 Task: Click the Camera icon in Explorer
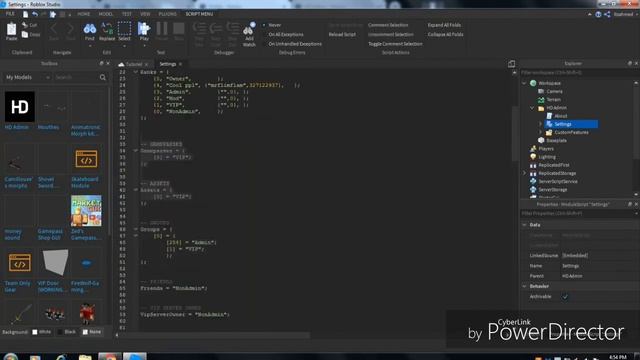tap(541, 91)
